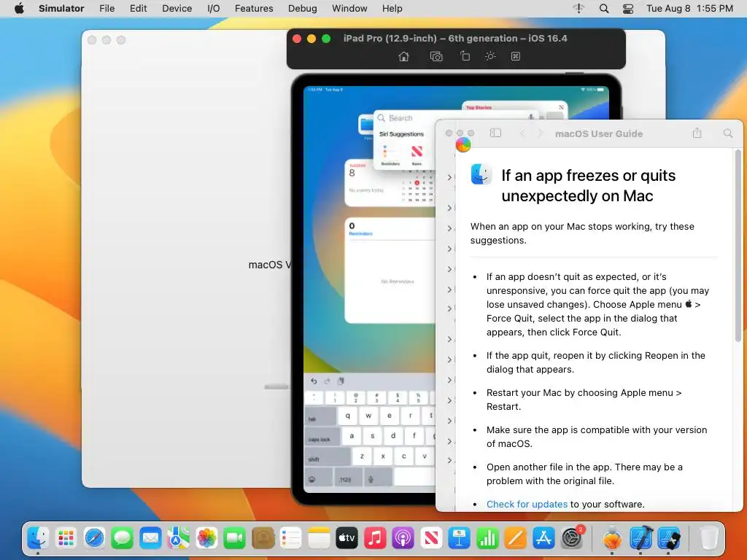Open System Settings from the Dock
The height and width of the screenshot is (560, 747).
(572, 539)
